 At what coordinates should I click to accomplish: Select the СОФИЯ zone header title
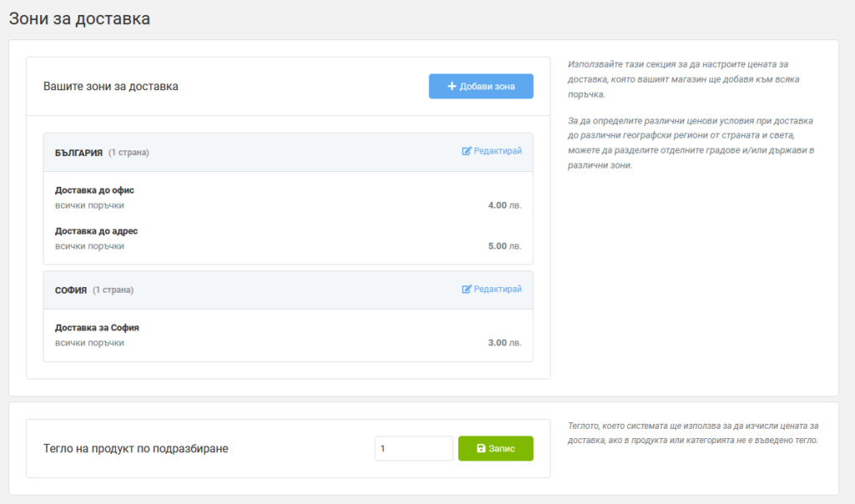pos(71,290)
